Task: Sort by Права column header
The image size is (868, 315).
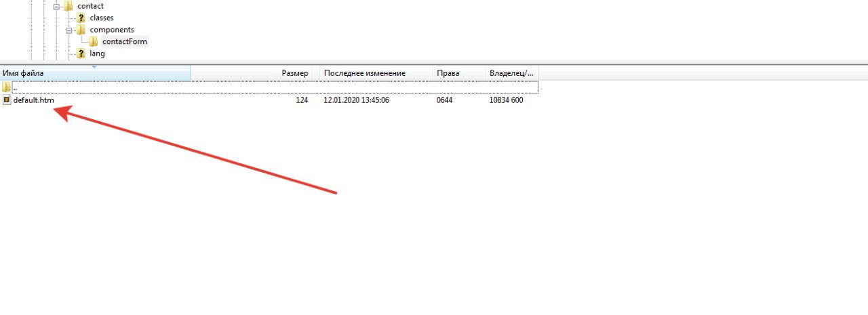Action: [x=459, y=73]
